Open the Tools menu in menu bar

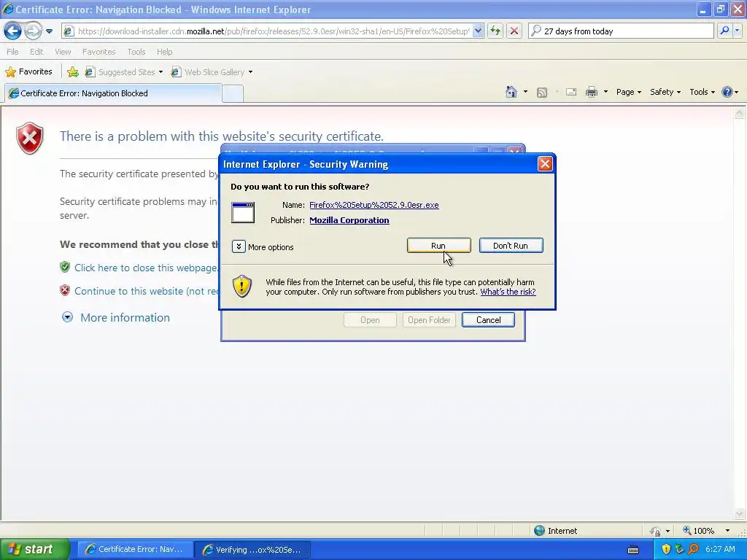point(136,52)
